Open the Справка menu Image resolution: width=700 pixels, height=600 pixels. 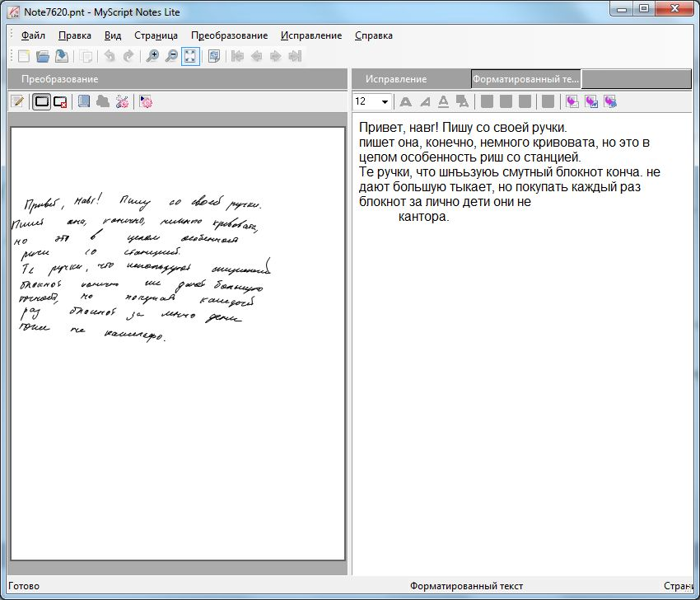point(374,35)
